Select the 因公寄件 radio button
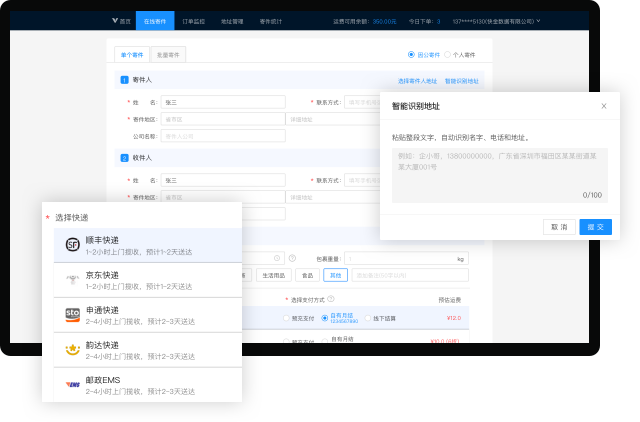 tap(411, 54)
